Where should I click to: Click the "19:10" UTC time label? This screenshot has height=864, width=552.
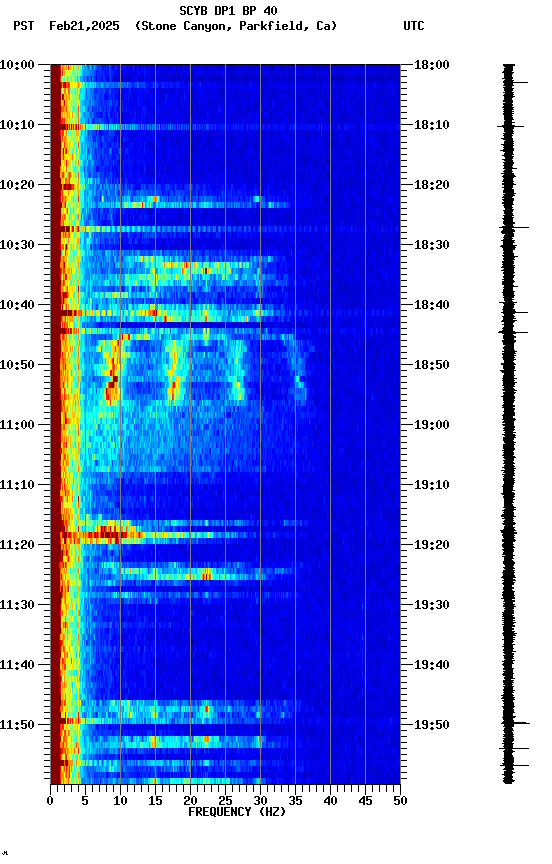tap(431, 485)
